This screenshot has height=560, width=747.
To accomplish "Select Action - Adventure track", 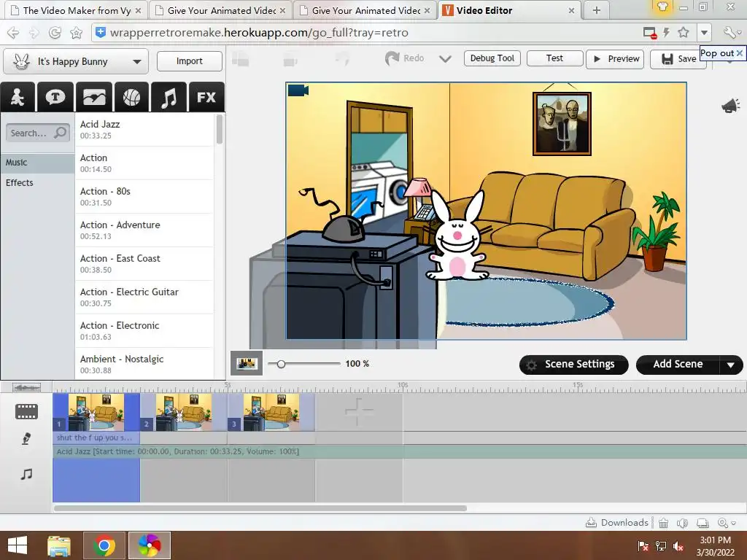I will click(x=144, y=230).
